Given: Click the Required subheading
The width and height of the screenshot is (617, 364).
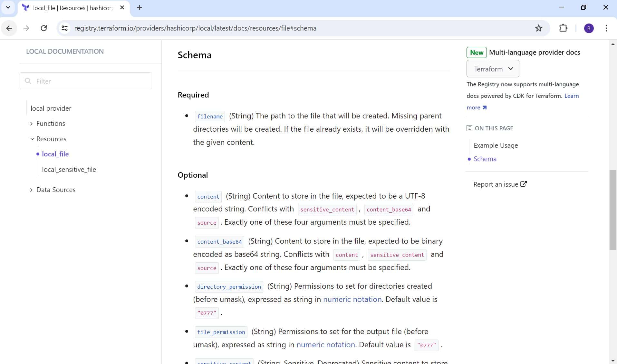Looking at the screenshot, I should click(193, 95).
